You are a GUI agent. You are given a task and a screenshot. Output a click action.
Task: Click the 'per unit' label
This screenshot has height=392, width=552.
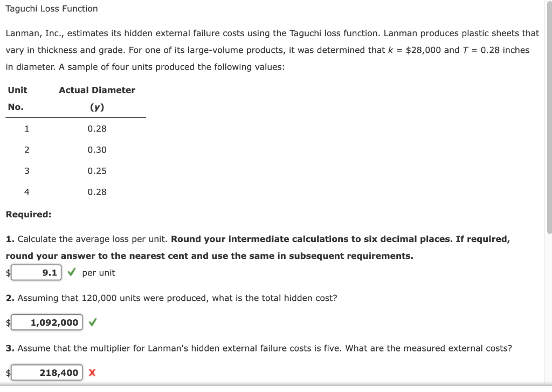(99, 273)
